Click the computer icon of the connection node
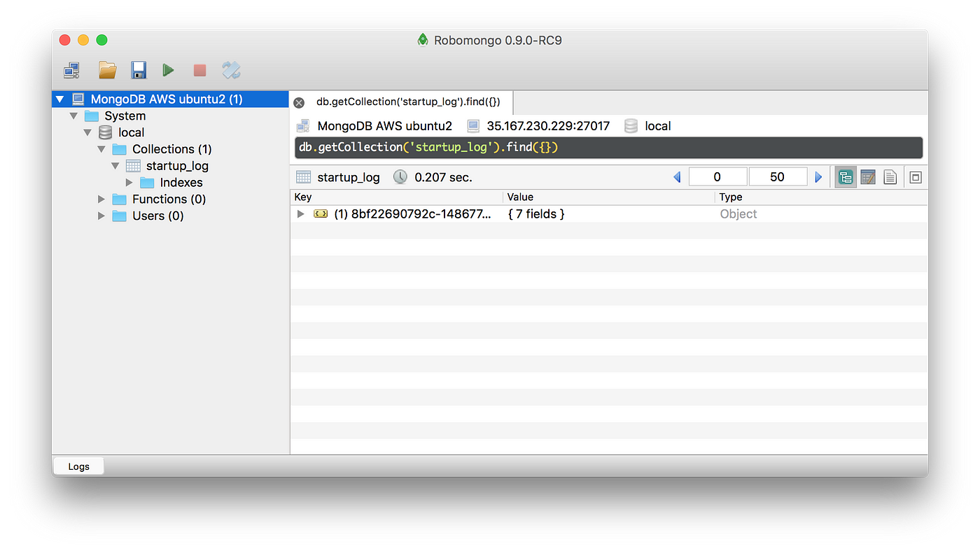This screenshot has width=980, height=551. pyautogui.click(x=78, y=99)
